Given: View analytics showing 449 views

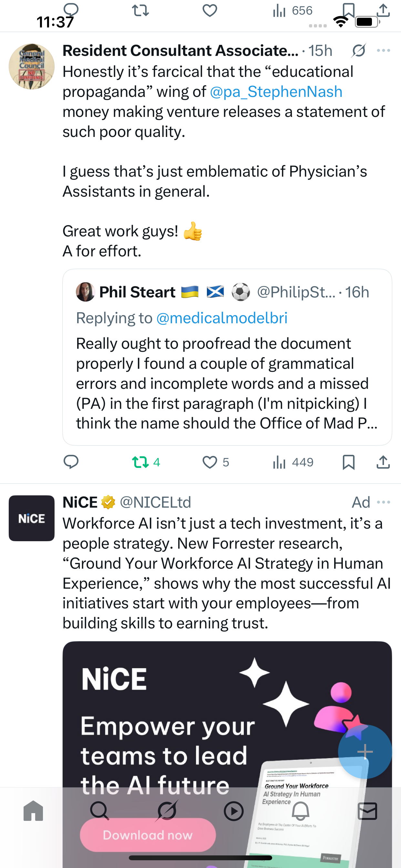Looking at the screenshot, I should point(293,462).
